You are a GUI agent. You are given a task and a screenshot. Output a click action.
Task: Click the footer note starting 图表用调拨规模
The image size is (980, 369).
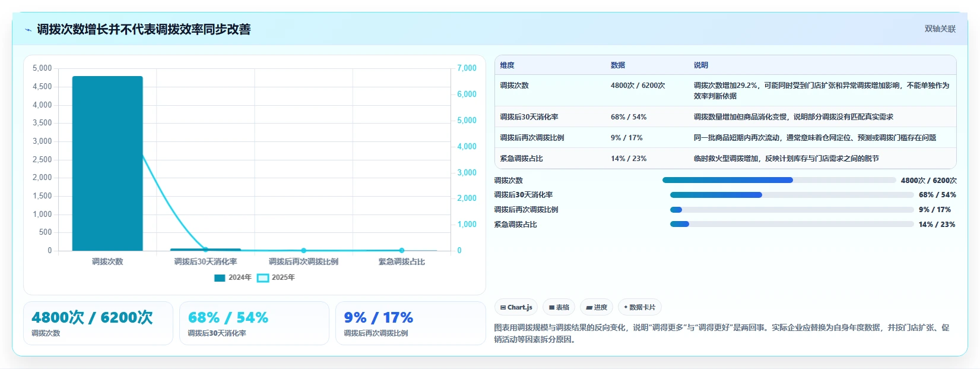[722, 333]
